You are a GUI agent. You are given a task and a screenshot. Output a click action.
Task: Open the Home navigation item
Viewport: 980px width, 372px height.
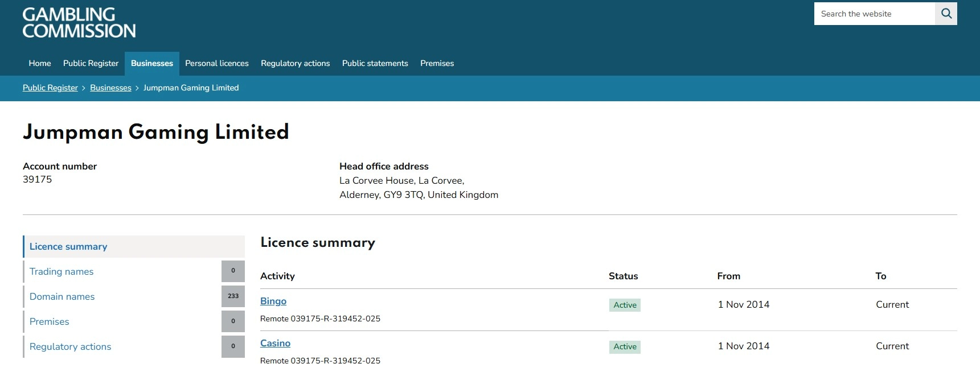[x=40, y=63]
